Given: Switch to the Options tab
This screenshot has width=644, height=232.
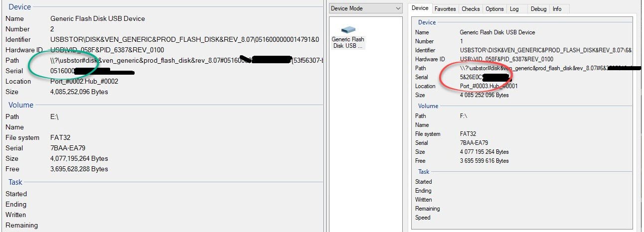Looking at the screenshot, I should [x=494, y=9].
